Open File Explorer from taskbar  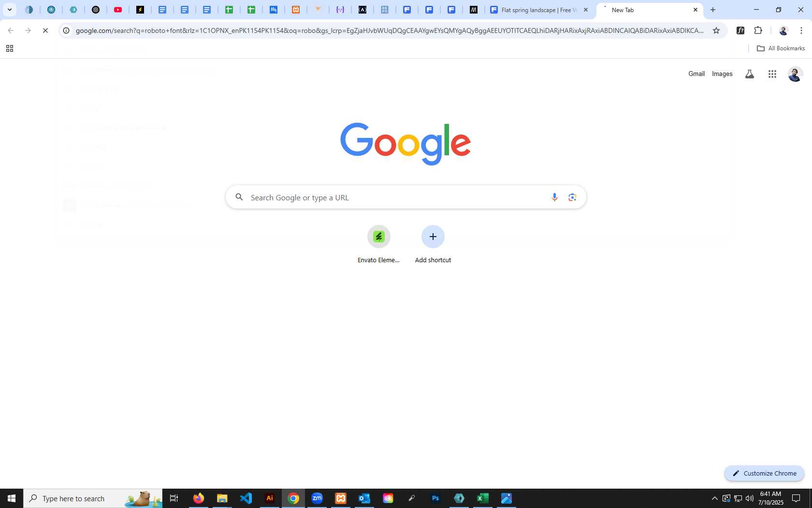click(x=222, y=498)
